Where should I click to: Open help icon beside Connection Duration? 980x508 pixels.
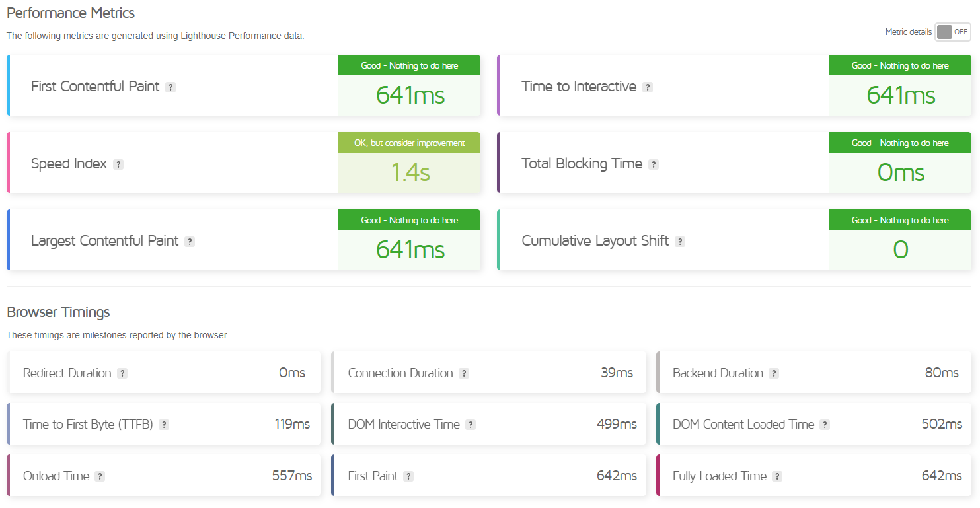[x=464, y=373]
